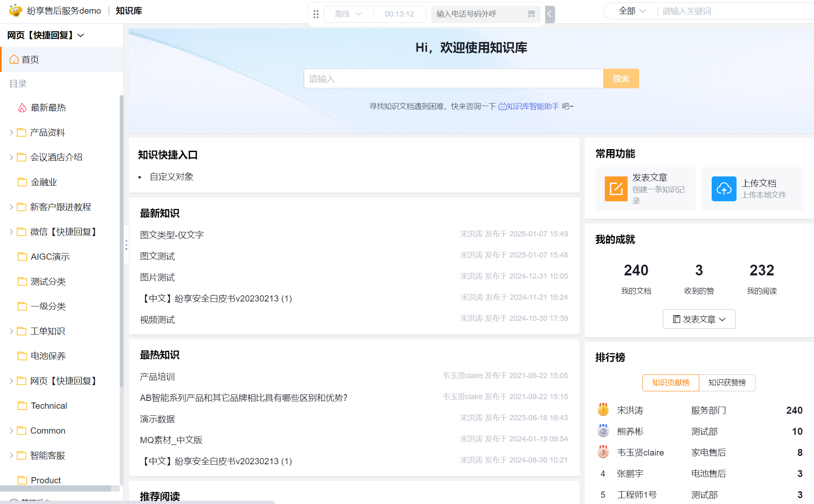Open the article 图文类型-仅文字
The width and height of the screenshot is (814, 504).
(x=172, y=235)
